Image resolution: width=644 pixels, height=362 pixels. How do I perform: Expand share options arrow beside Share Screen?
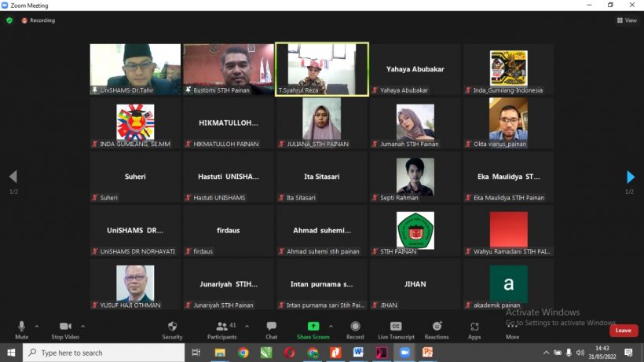pyautogui.click(x=331, y=327)
